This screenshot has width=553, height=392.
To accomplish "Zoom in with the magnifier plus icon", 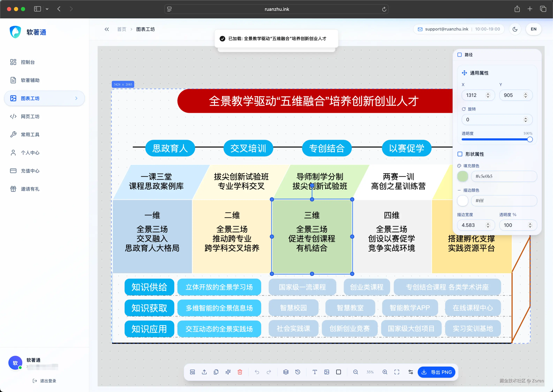I will [x=385, y=372].
